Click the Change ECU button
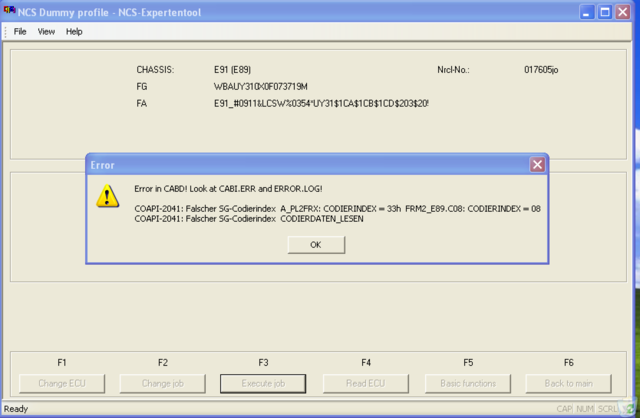The height and width of the screenshot is (418, 640). (60, 383)
